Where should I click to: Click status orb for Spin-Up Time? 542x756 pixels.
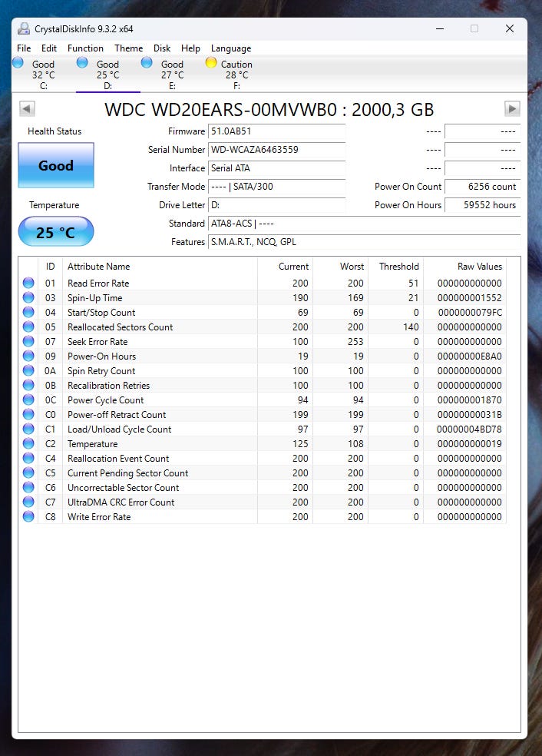click(x=28, y=297)
